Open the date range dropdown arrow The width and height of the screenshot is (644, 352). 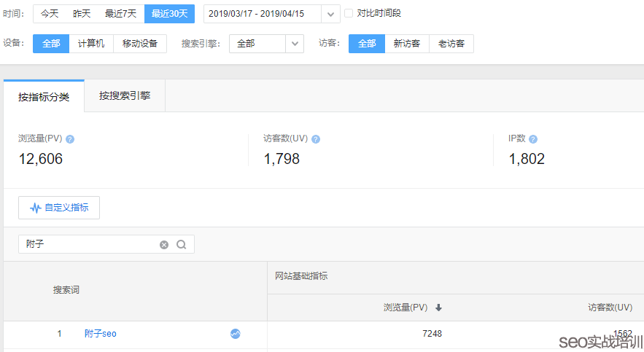coord(331,14)
